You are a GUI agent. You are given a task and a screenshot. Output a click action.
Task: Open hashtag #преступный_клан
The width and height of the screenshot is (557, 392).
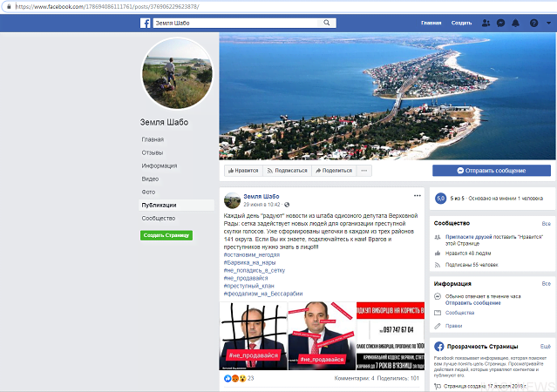coord(248,287)
